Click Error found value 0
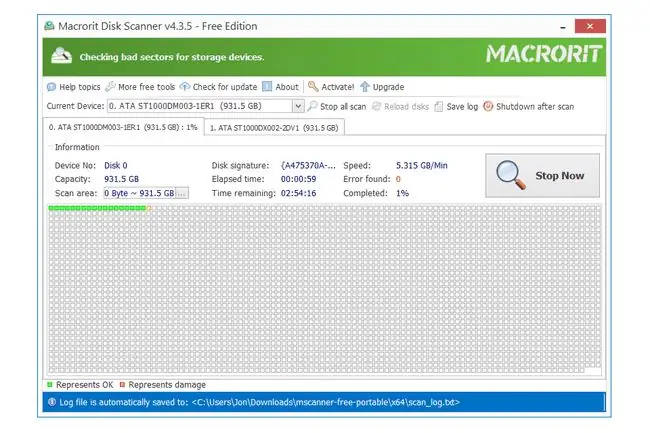This screenshot has width=650, height=433. (x=398, y=179)
